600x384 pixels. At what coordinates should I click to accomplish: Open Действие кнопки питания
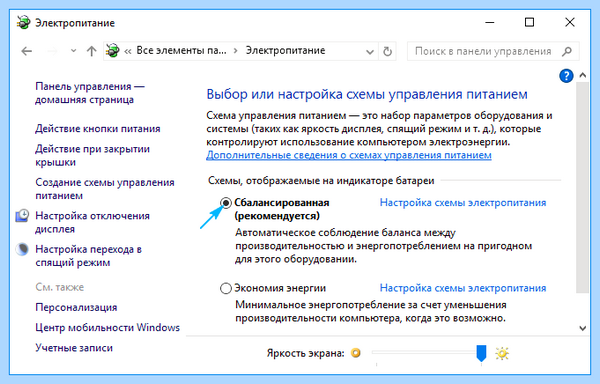98,129
